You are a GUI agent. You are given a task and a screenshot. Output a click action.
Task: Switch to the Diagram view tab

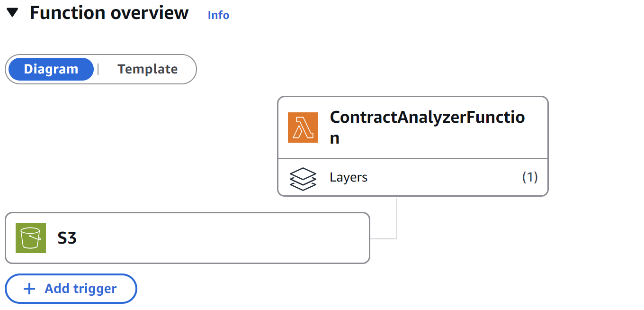click(x=51, y=69)
